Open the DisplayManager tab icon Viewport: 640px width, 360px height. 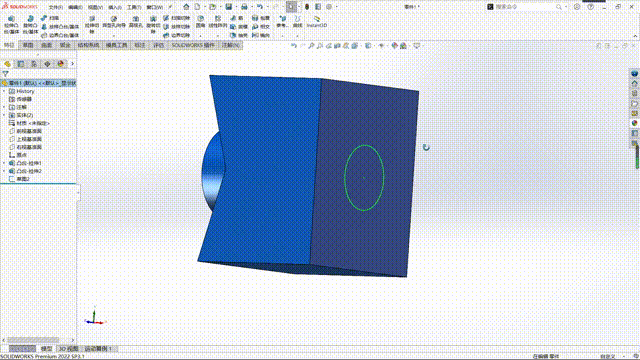(61, 64)
